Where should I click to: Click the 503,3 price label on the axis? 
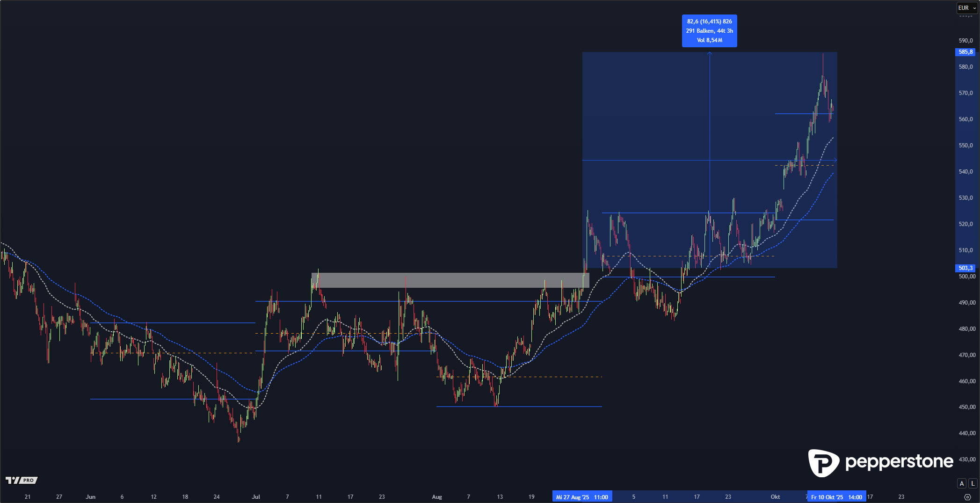click(x=965, y=268)
